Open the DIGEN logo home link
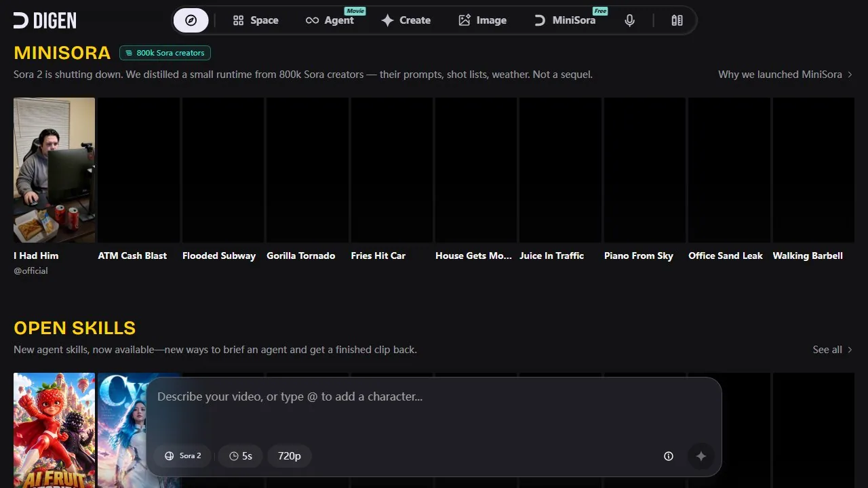 [x=45, y=20]
